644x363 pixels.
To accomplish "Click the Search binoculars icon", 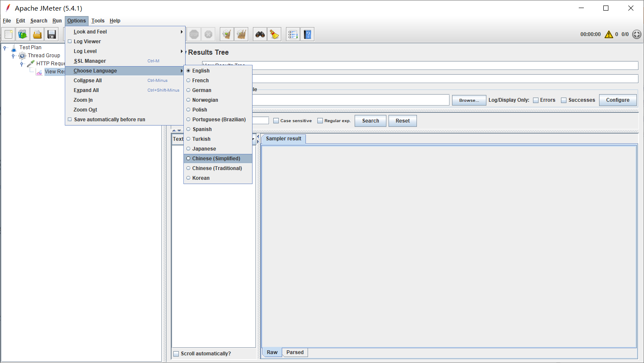I will click(260, 34).
